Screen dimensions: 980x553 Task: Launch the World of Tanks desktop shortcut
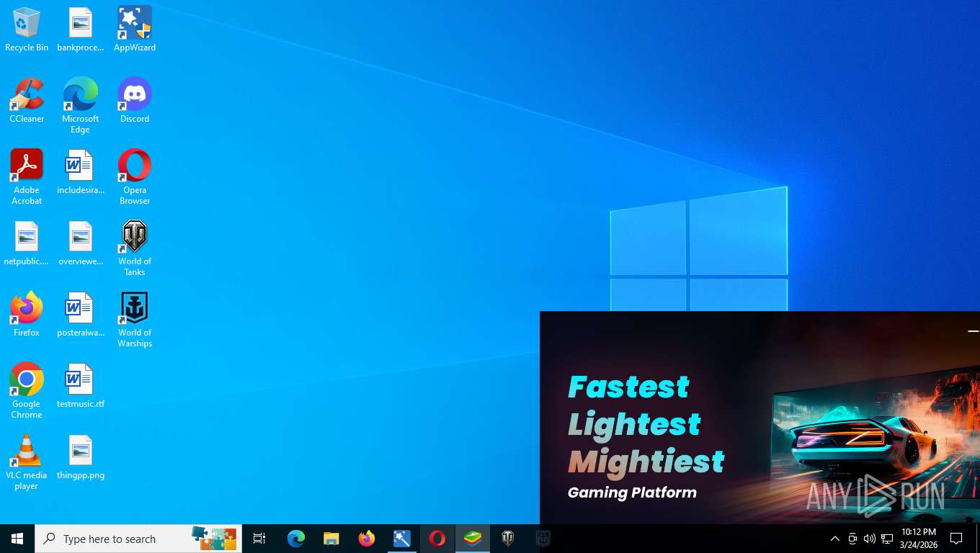(x=135, y=248)
